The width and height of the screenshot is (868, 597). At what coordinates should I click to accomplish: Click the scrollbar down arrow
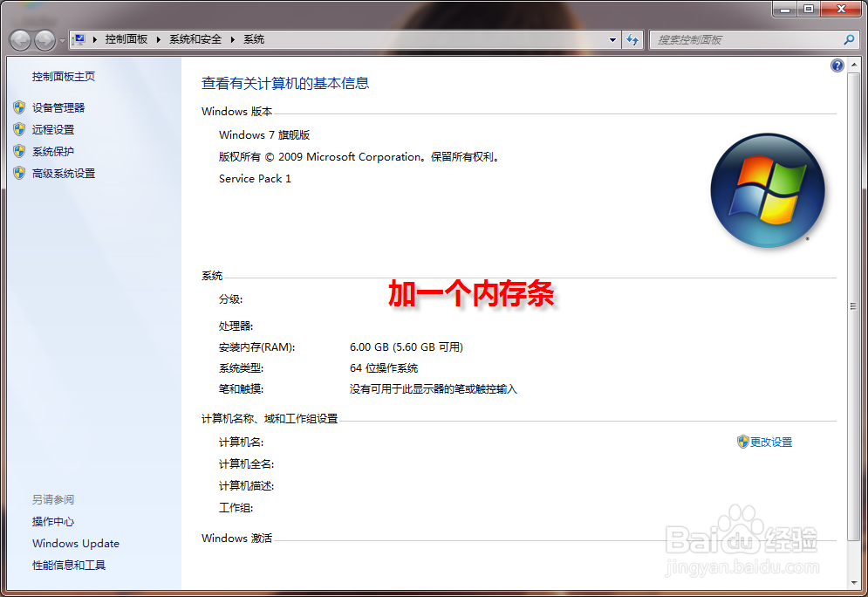pyautogui.click(x=853, y=583)
